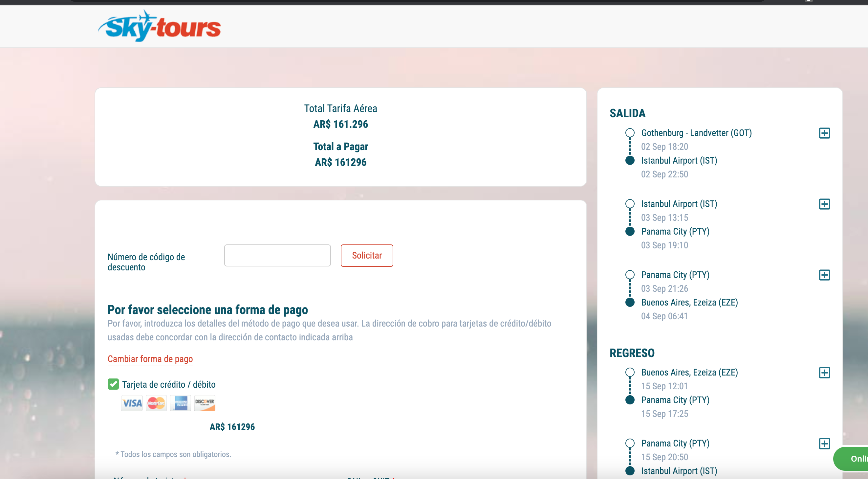Expand the Panama City to Buenos Aires segment
The width and height of the screenshot is (868, 479).
[x=826, y=275]
